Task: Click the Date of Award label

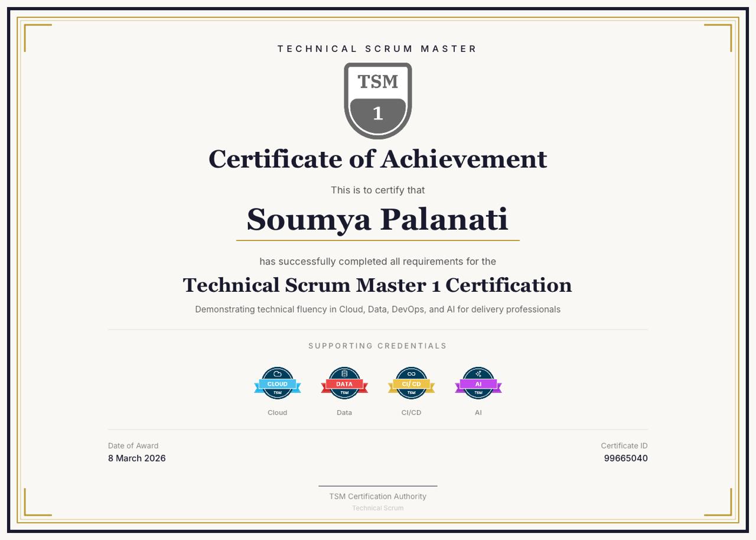Action: click(x=133, y=446)
